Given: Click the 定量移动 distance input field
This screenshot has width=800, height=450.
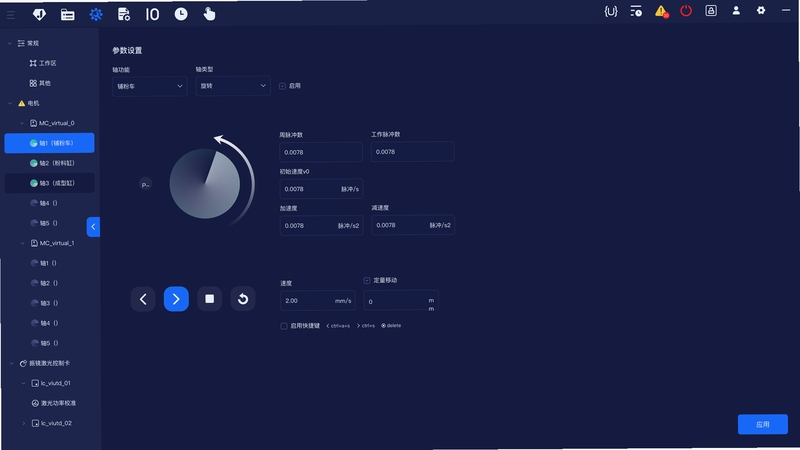Looking at the screenshot, I should [401, 301].
